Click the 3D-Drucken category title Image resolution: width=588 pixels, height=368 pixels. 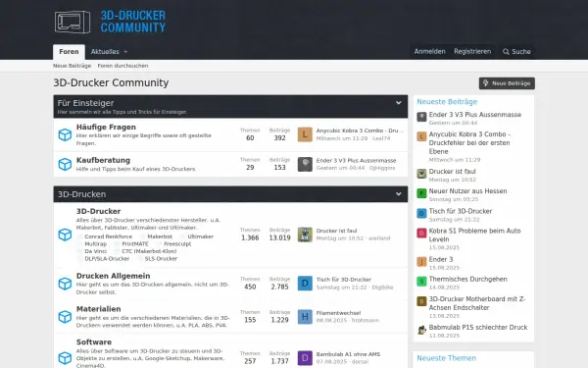[81, 194]
